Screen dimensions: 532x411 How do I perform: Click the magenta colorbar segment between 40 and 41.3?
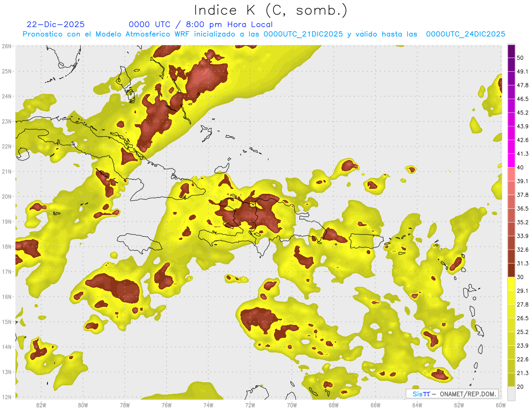(x=511, y=160)
